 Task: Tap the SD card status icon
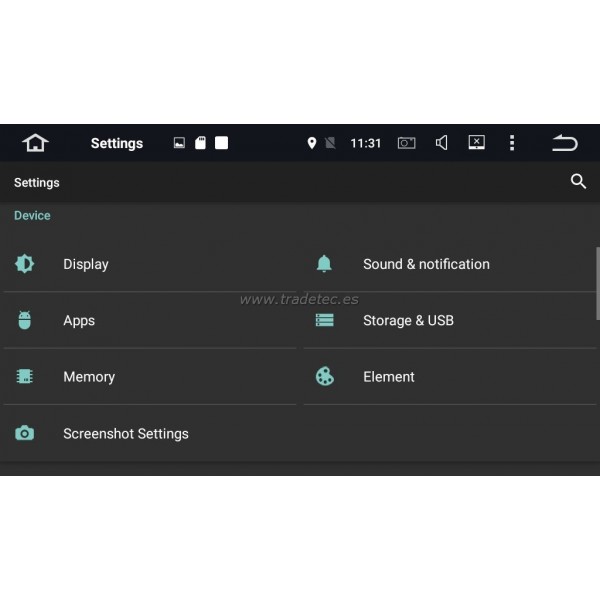[200, 143]
